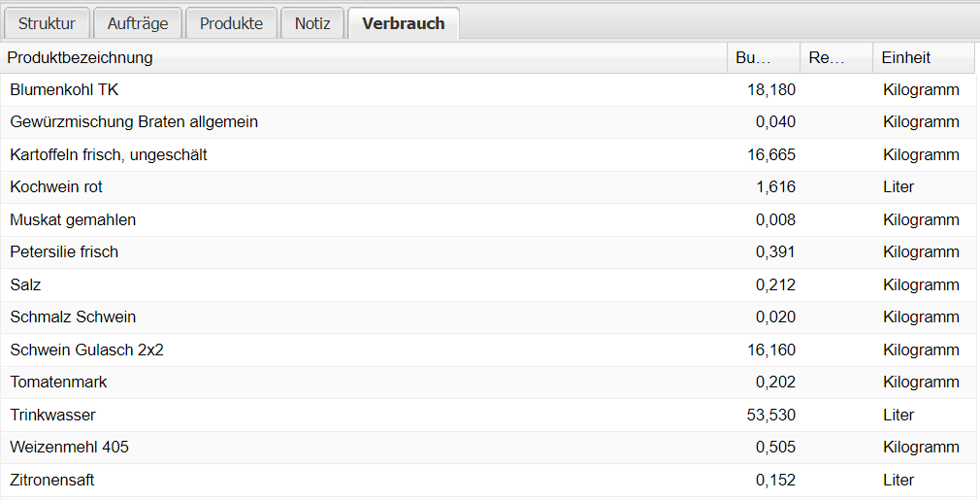Viewport: 980px width, 500px height.
Task: Switch to the Struktur tab
Action: pos(47,23)
